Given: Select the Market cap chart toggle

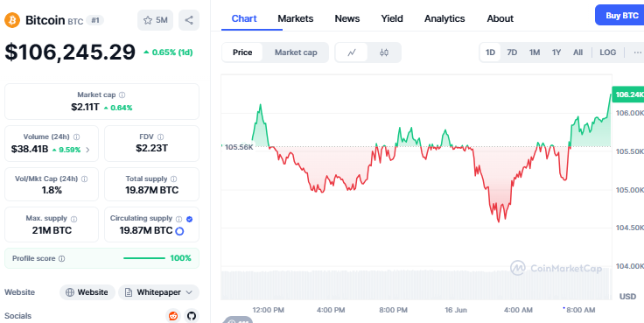Looking at the screenshot, I should (296, 53).
